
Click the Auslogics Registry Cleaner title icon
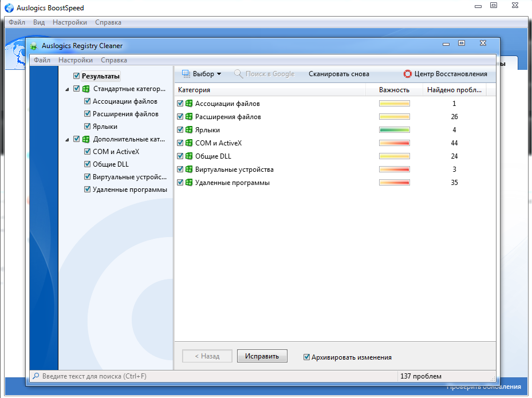33,46
